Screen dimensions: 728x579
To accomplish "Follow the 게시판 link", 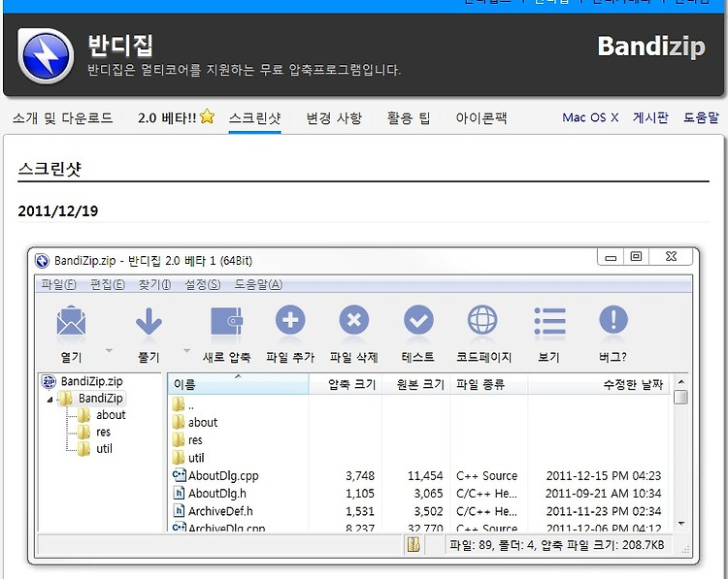I will tap(650, 117).
